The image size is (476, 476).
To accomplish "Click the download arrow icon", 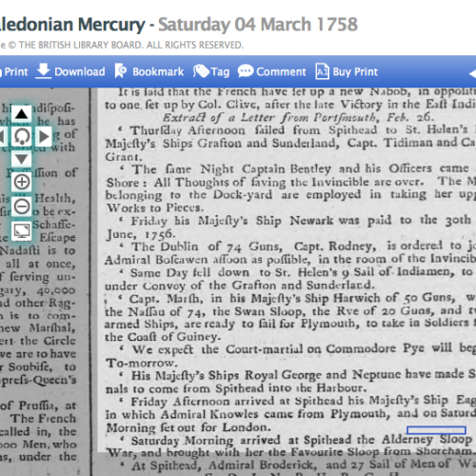I will point(43,71).
